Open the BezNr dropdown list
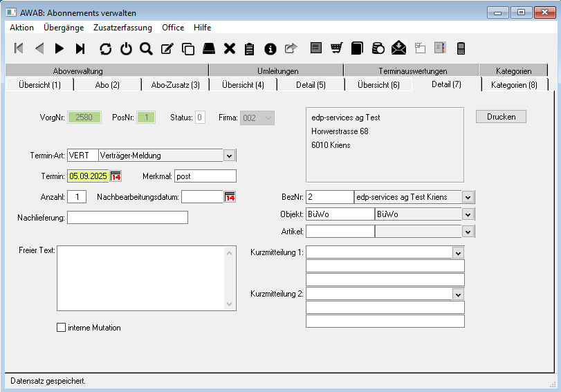Image resolution: width=561 pixels, height=392 pixels. coord(468,197)
